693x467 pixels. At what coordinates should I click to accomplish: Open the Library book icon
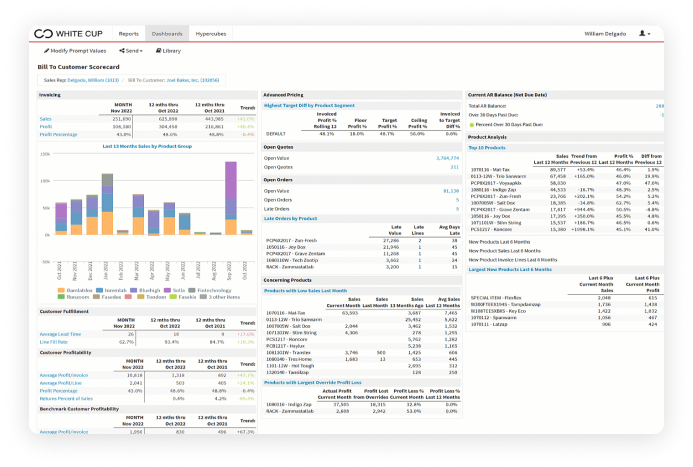point(156,50)
